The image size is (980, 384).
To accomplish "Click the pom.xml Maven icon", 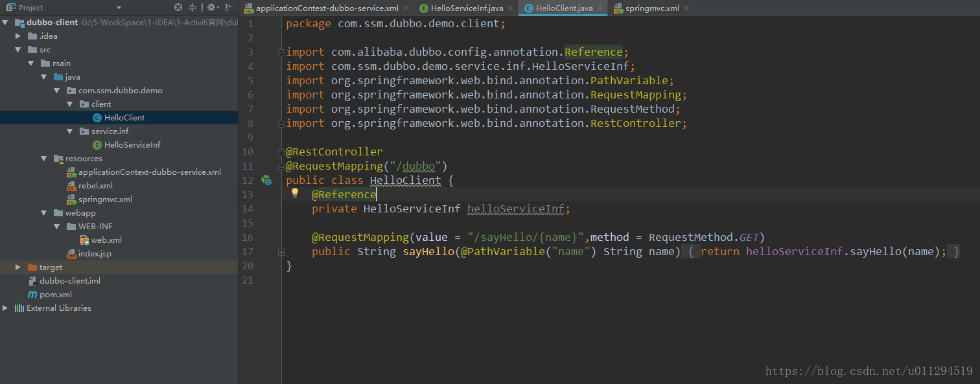I will pos(32,294).
